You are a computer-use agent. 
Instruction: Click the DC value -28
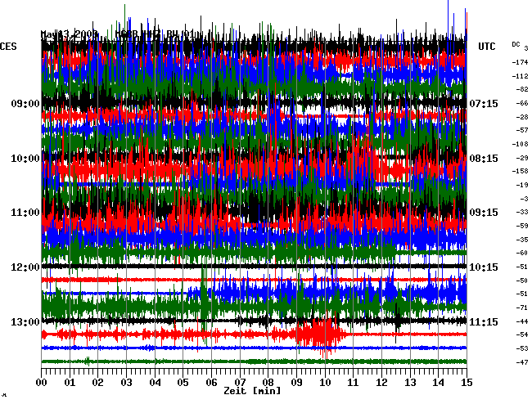(x=522, y=117)
